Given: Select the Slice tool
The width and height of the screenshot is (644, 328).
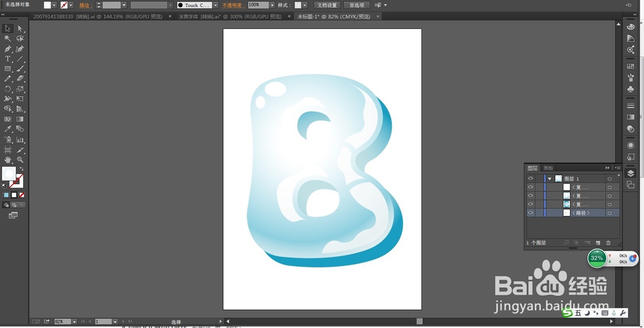Looking at the screenshot, I should (x=20, y=150).
